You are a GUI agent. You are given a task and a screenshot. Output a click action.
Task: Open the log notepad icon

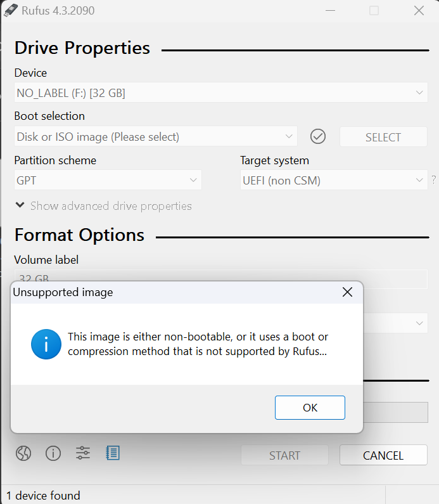pos(113,453)
